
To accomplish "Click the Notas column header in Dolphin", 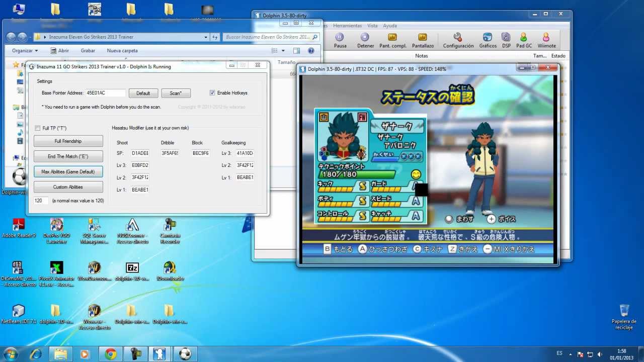I will click(x=421, y=56).
